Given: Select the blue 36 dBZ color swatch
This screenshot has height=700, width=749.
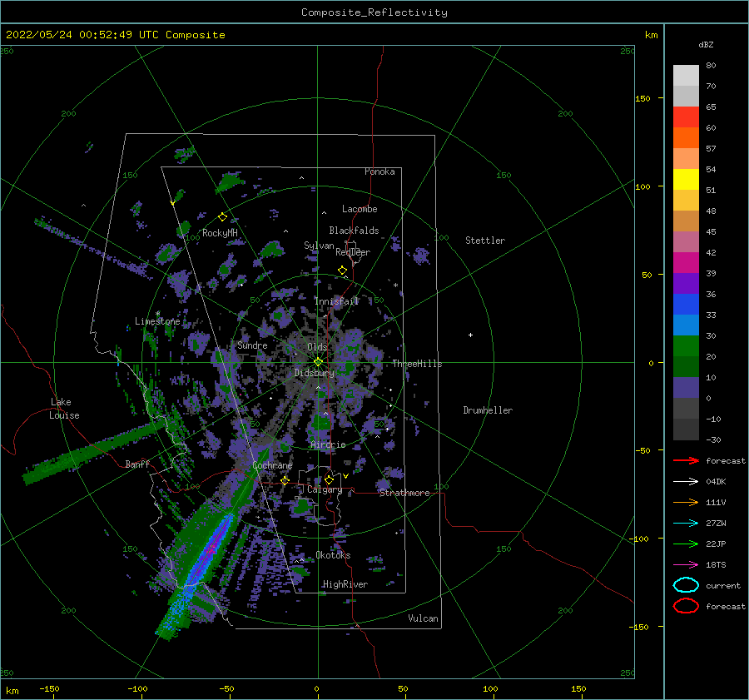Looking at the screenshot, I should (x=686, y=304).
